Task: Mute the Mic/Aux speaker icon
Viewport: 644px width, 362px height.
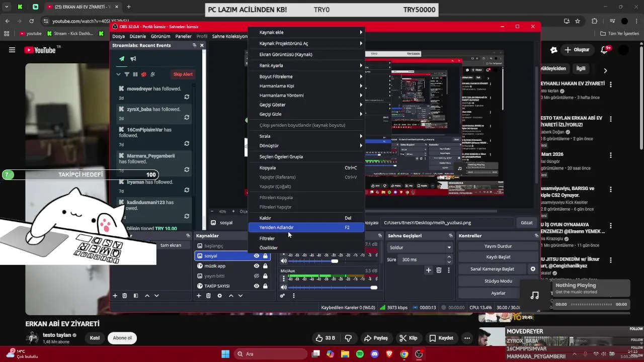Action: tap(284, 288)
